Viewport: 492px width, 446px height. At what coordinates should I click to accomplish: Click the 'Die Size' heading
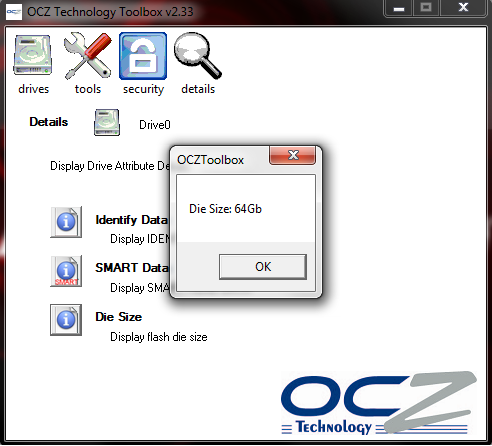point(119,317)
